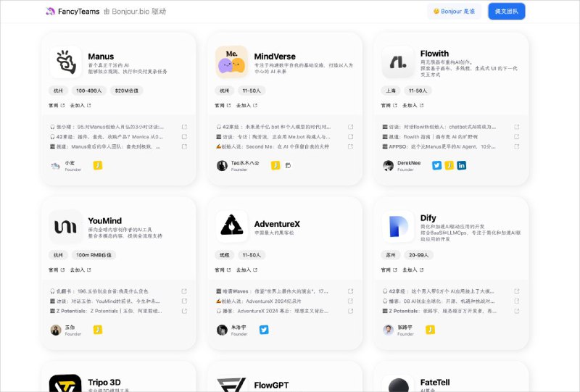The image size is (580, 392).
Task: Click the 朱浩宇 founder avatar
Action: [x=222, y=330]
